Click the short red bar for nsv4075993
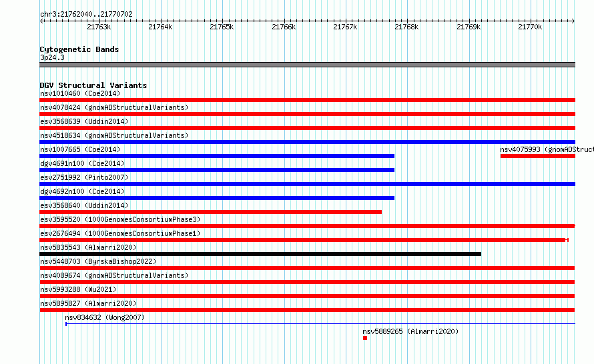Viewport: 594px width, 364px height. 537,156
